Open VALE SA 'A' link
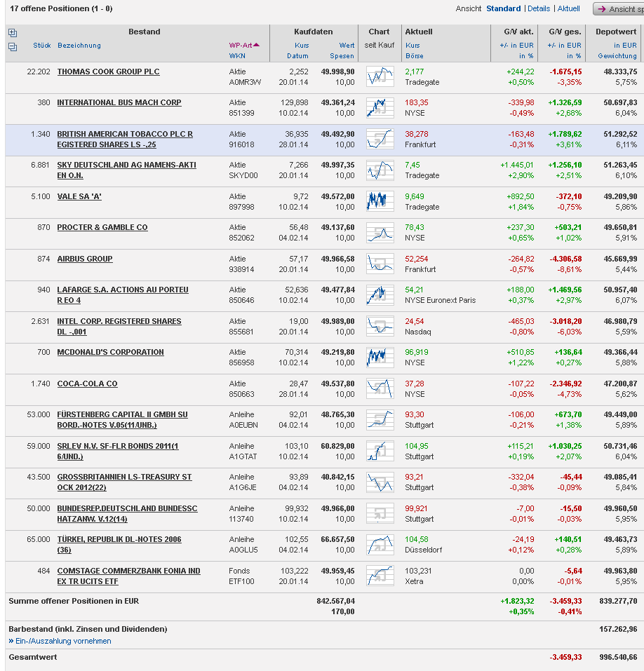 coord(79,197)
